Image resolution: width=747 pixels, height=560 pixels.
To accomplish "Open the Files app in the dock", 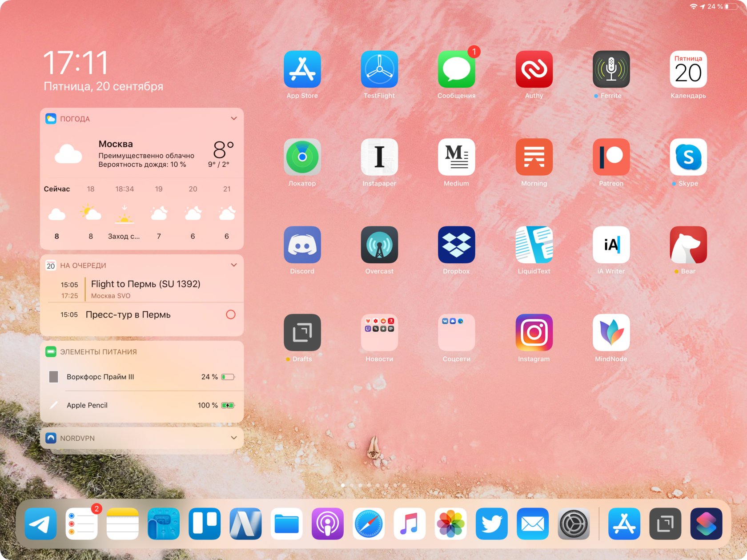I will [x=287, y=524].
